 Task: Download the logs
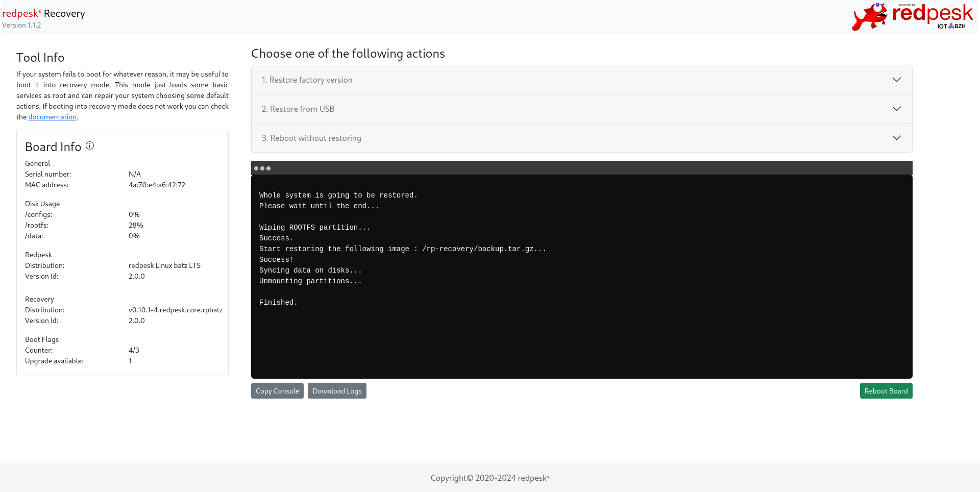337,391
